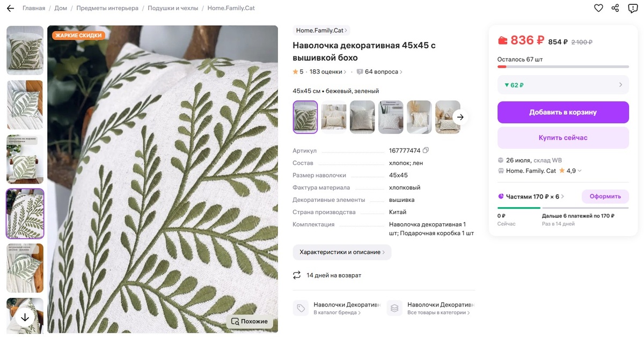The height and width of the screenshot is (344, 644).
Task: Select the second beige pillow variant
Action: 334,117
